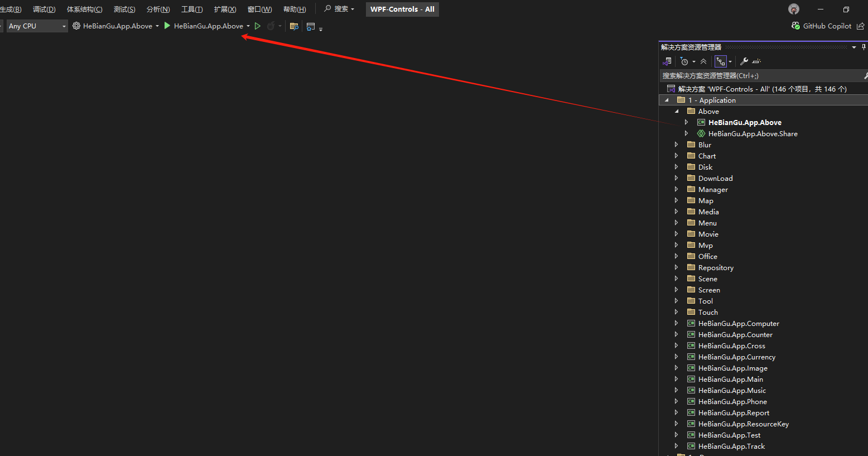The image size is (868, 456).
Task: Click the folder icon next to Touch
Action: (x=691, y=312)
